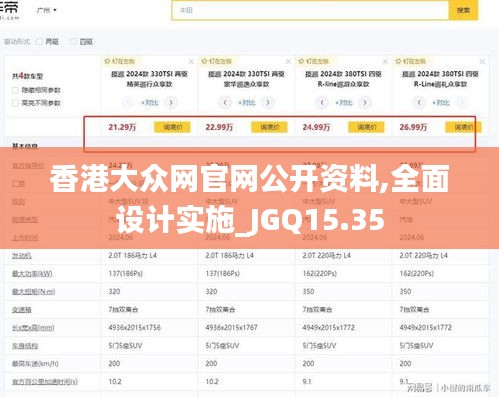Ask price for the 24.99万 model

pyautogui.click(x=366, y=127)
